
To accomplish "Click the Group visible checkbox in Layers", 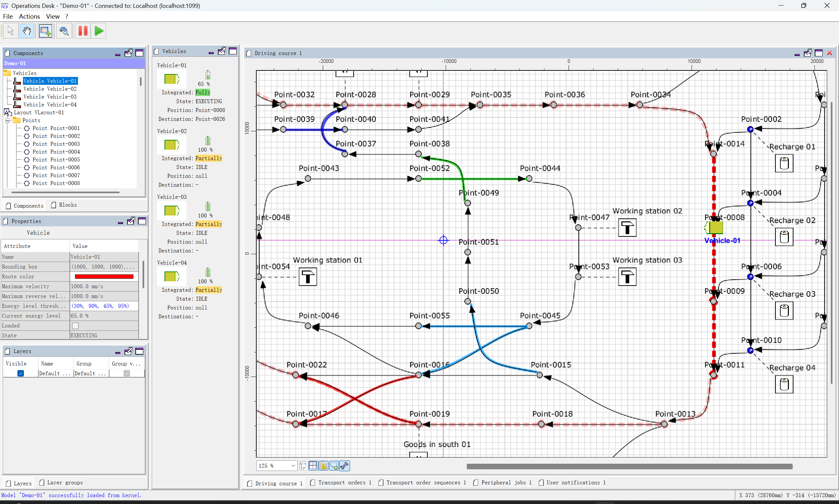I will [127, 373].
